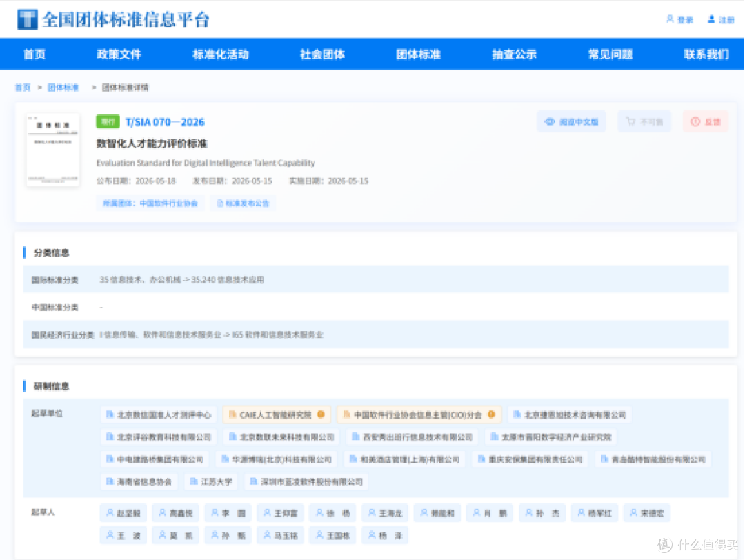The height and width of the screenshot is (560, 745).
Task: Click the 西安 信息技术有限公司 drafting unit tag
Action: 412,437
